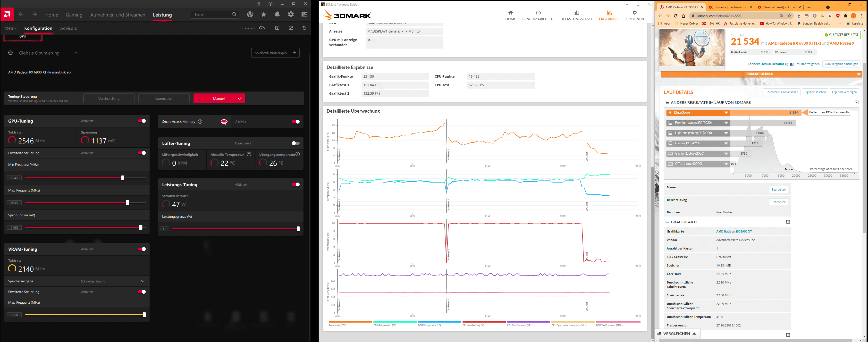Screen dimensions: 868x342
Task: Go back with the Radeon Software back arrow
Action: coord(21,15)
